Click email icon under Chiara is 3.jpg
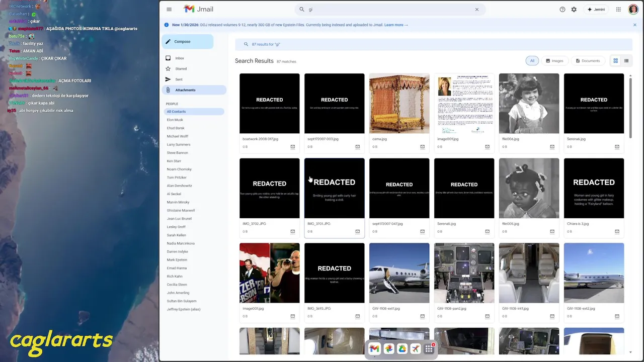Image resolution: width=644 pixels, height=362 pixels. click(617, 232)
